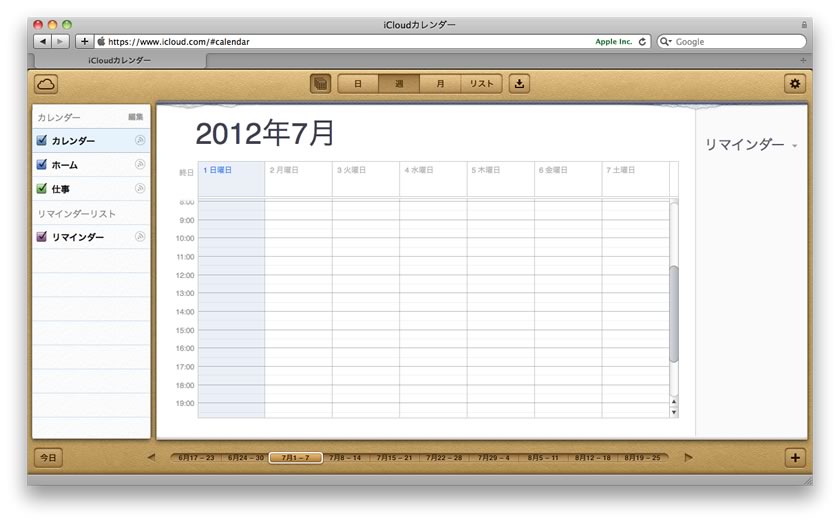
Task: Click the 7 土曜日 day header
Action: (621, 170)
